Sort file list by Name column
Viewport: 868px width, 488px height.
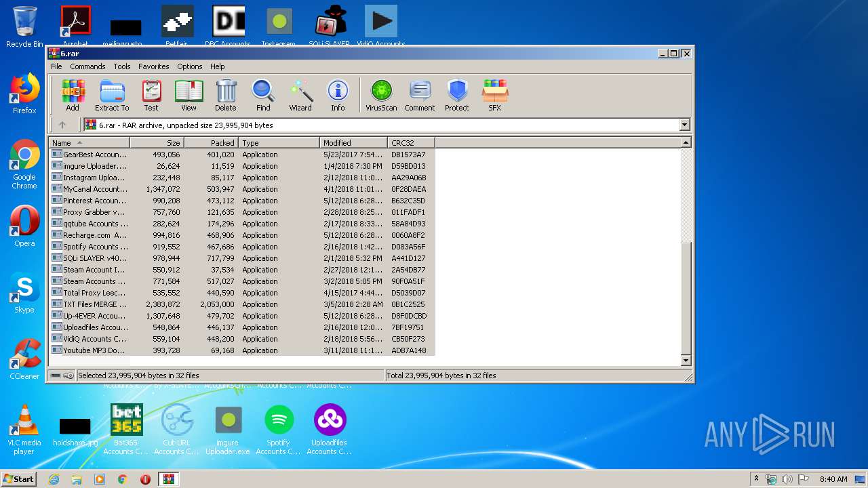click(89, 143)
